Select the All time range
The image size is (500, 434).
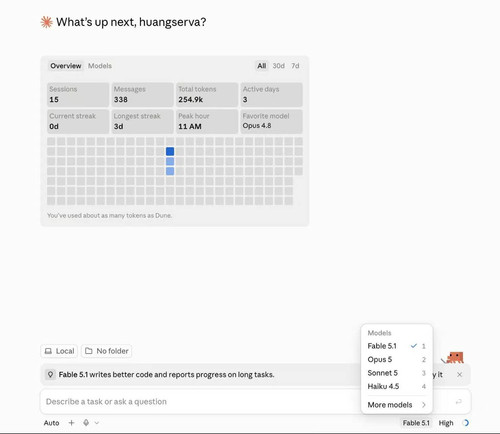click(x=262, y=66)
